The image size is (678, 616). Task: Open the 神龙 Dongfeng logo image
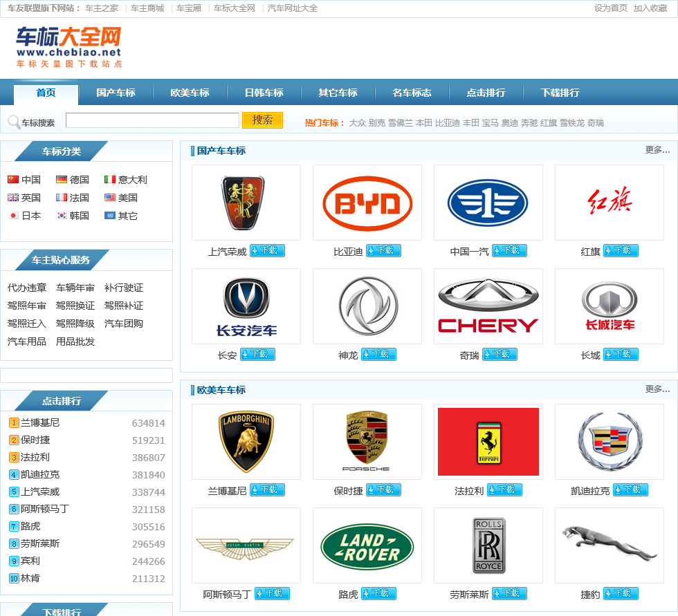[367, 306]
